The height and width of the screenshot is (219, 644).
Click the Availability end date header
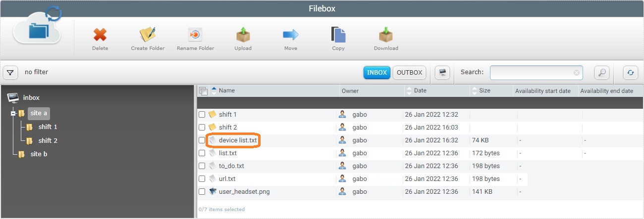click(x=607, y=91)
